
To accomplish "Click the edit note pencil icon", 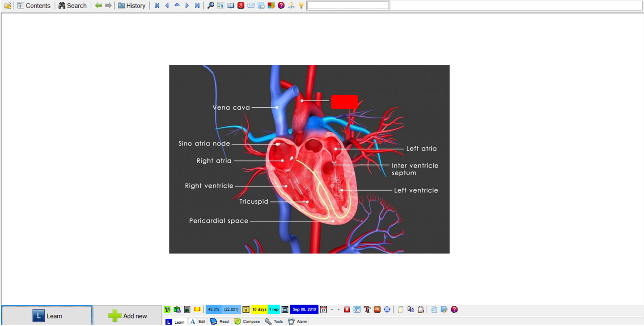I will [444, 309].
